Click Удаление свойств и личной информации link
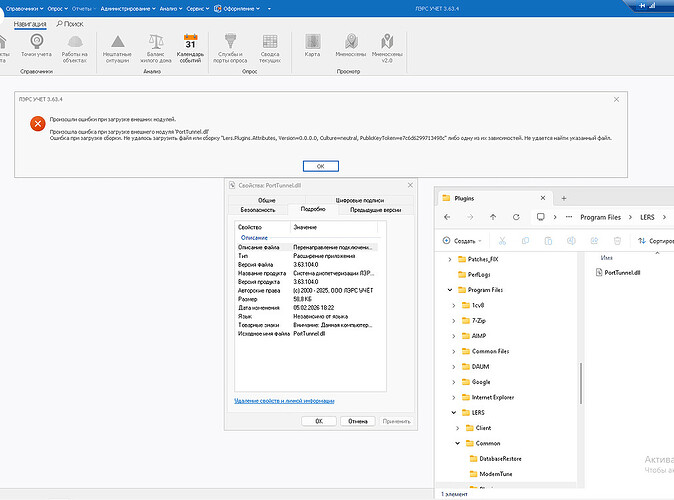Image resolution: width=674 pixels, height=500 pixels. (285, 400)
